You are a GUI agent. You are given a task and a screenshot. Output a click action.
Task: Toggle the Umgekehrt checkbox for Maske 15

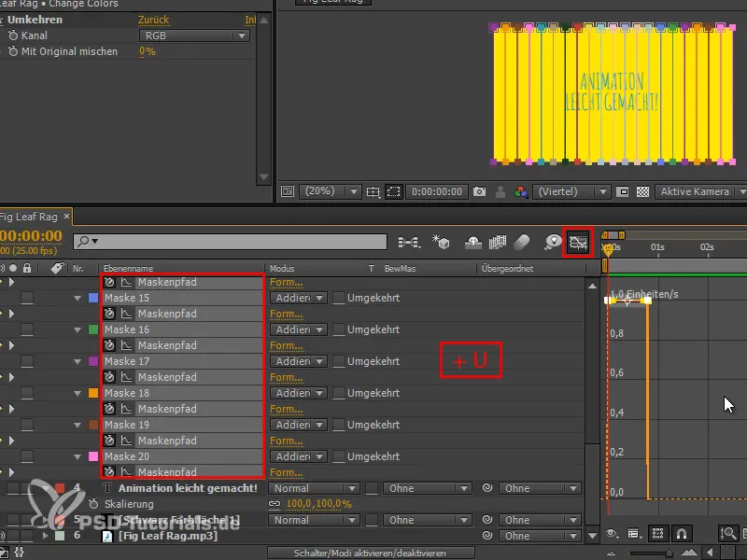point(339,298)
